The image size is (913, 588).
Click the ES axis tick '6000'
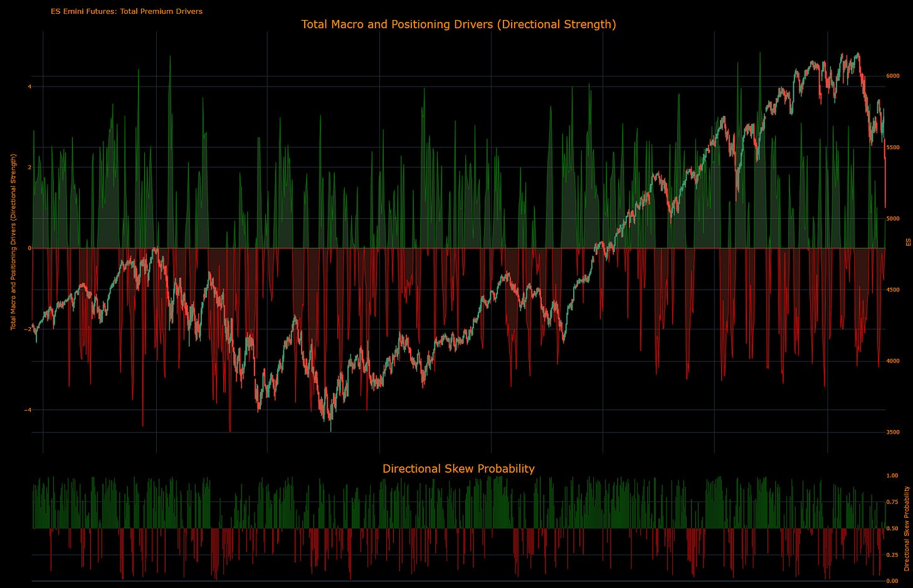[892, 76]
